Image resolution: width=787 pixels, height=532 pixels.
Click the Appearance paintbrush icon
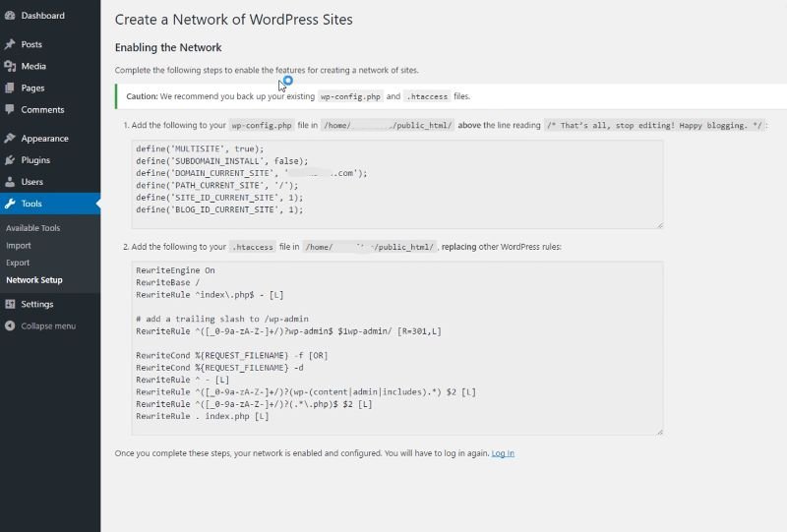click(10, 138)
